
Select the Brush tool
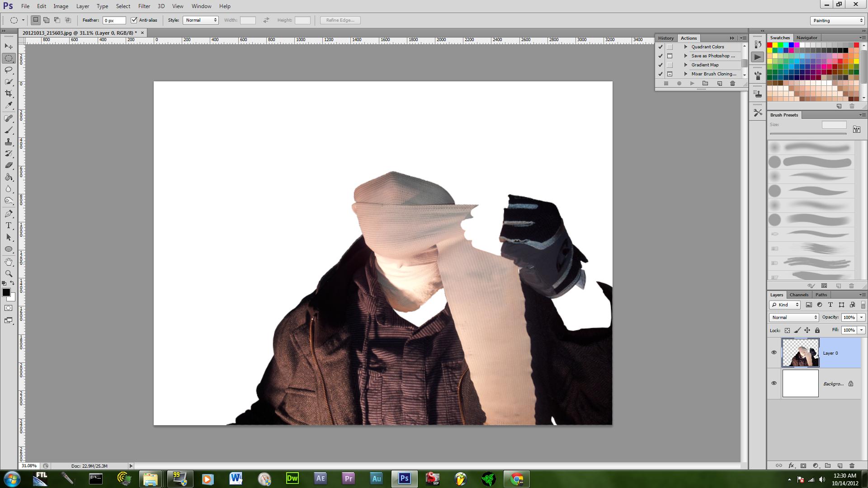[9, 130]
